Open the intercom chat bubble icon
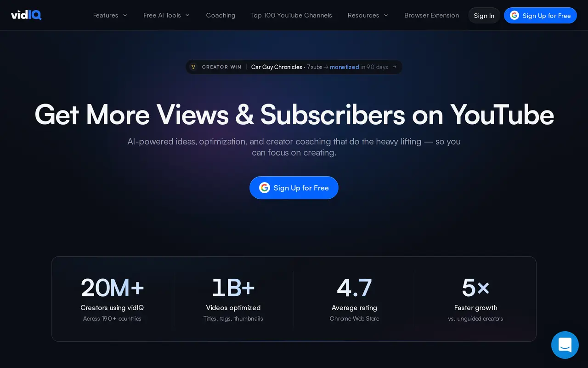This screenshot has height=368, width=588. [x=565, y=345]
